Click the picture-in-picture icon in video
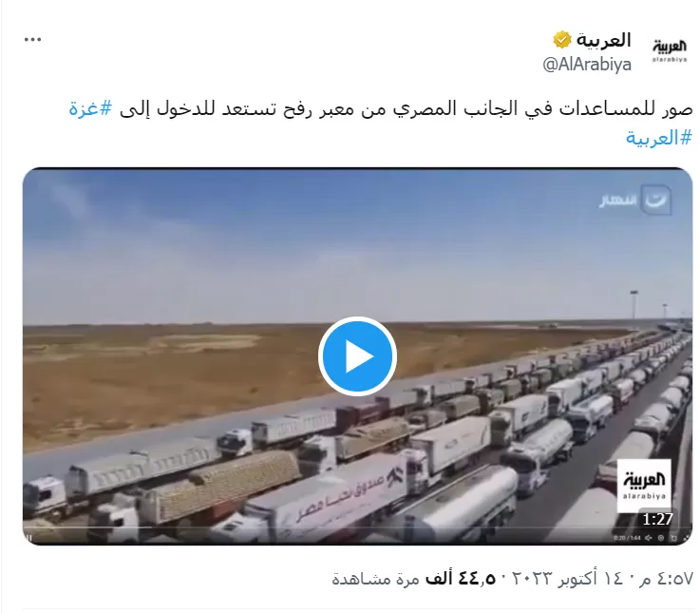The height and width of the screenshot is (613, 700). (x=673, y=538)
